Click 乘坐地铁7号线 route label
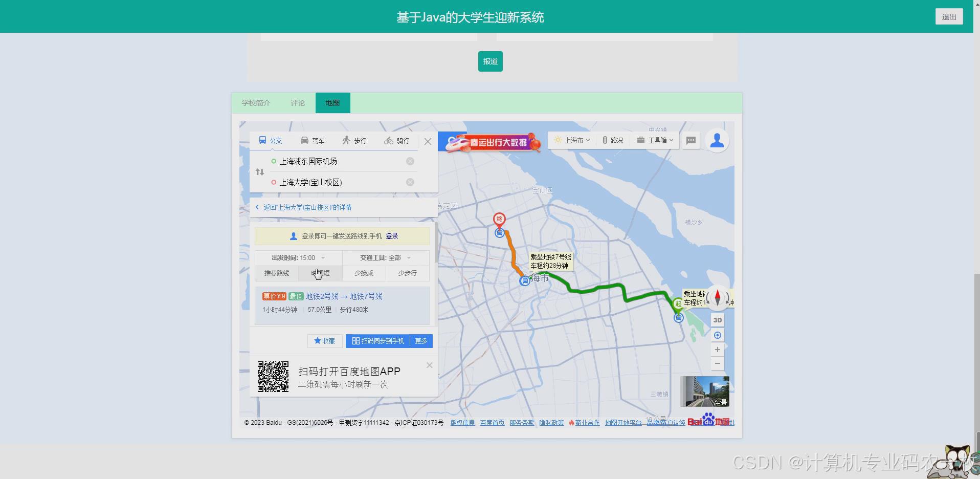 551,261
